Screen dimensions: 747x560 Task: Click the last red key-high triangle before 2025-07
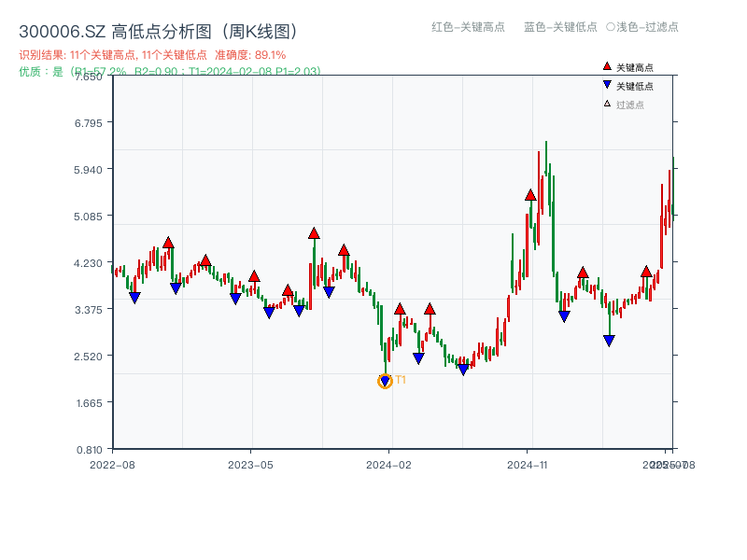point(646,272)
